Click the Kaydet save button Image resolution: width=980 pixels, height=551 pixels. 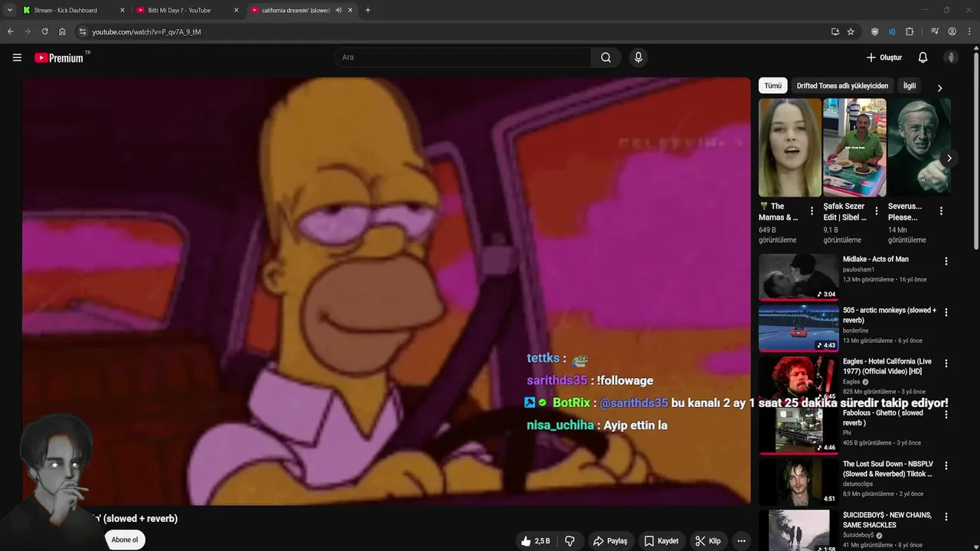(x=661, y=541)
